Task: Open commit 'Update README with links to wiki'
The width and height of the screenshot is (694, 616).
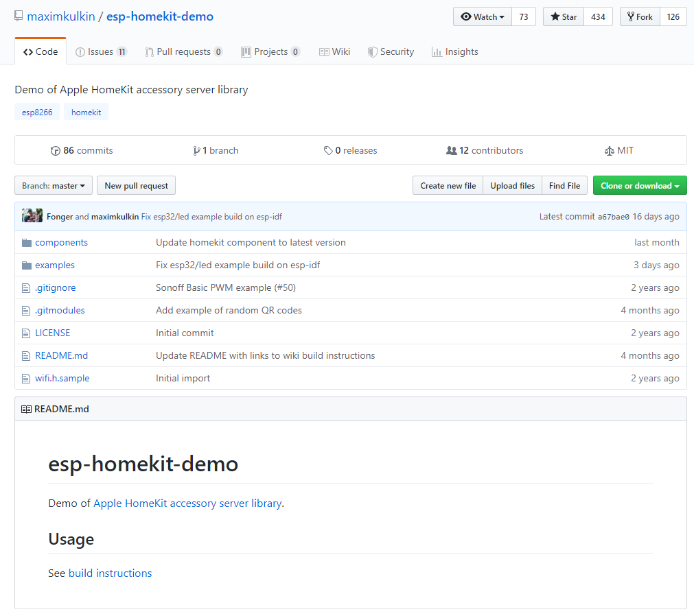Action: pos(265,355)
